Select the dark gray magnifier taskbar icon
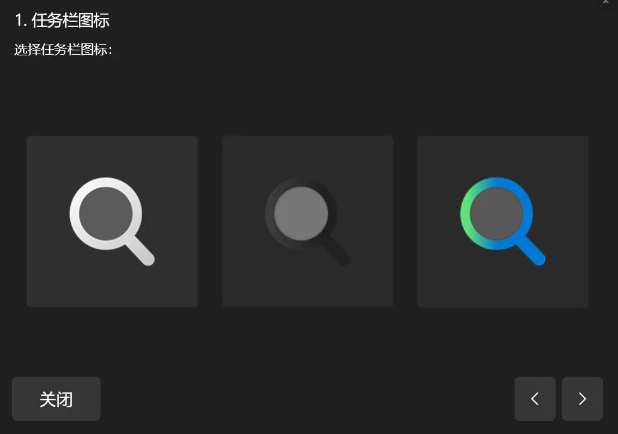Screen dimensions: 618x434 click(x=307, y=222)
